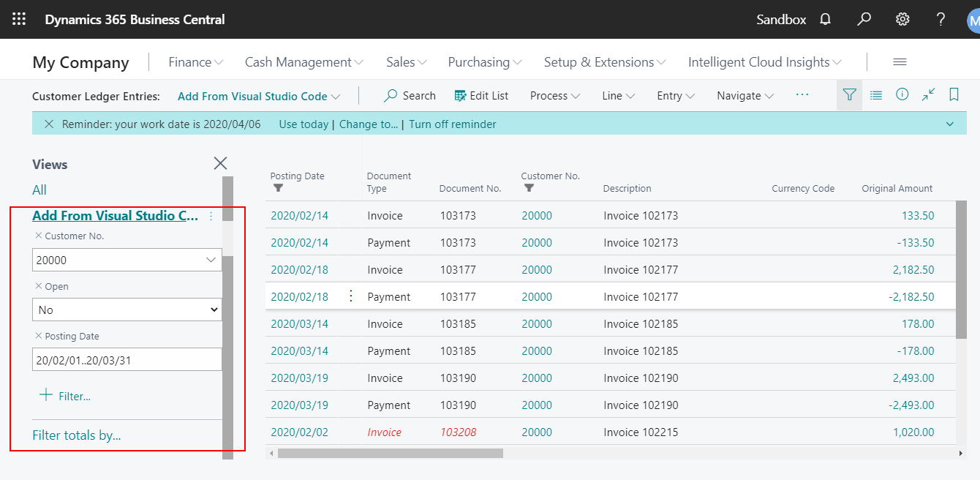This screenshot has width=980, height=480.
Task: Collapse the page with the shrink arrows icon
Action: tap(928, 95)
